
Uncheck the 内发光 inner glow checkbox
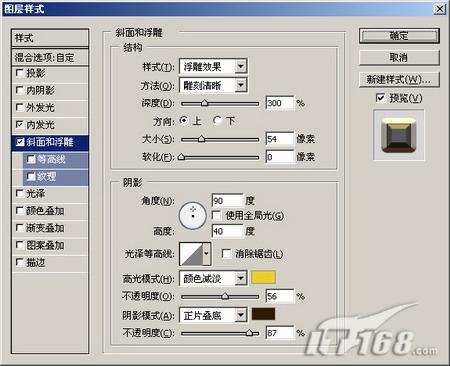(x=19, y=125)
